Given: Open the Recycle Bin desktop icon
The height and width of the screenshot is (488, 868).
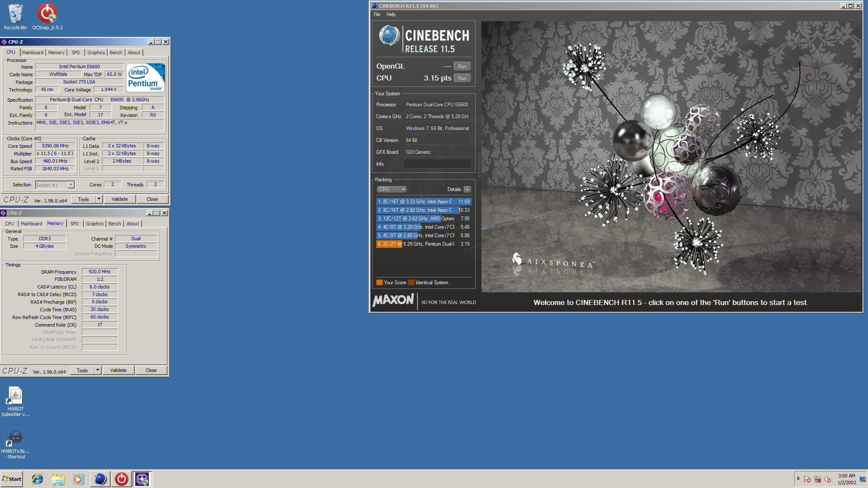Looking at the screenshot, I should click(x=15, y=17).
